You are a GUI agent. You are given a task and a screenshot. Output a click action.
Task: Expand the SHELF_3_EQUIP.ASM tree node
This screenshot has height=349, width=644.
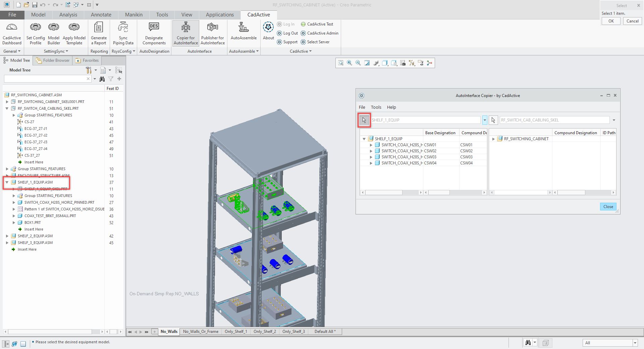click(x=7, y=243)
